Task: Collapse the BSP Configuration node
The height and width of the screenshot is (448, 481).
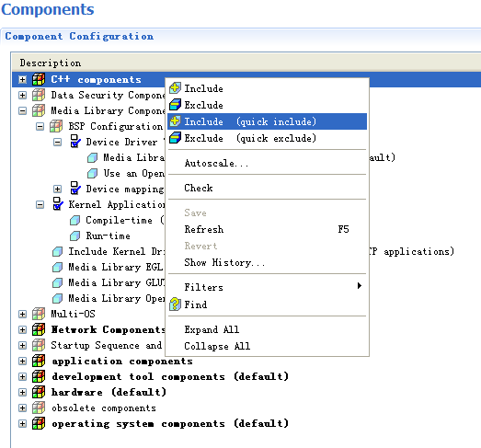Action: pos(40,127)
